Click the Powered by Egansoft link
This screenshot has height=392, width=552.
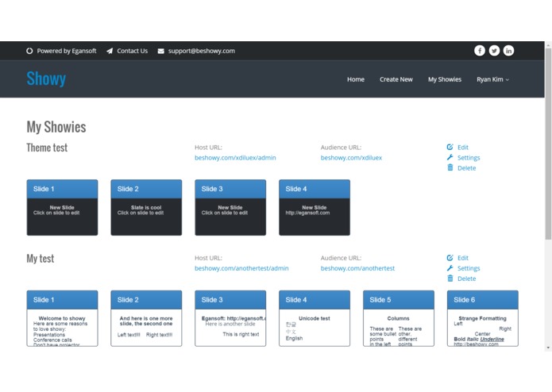67,51
